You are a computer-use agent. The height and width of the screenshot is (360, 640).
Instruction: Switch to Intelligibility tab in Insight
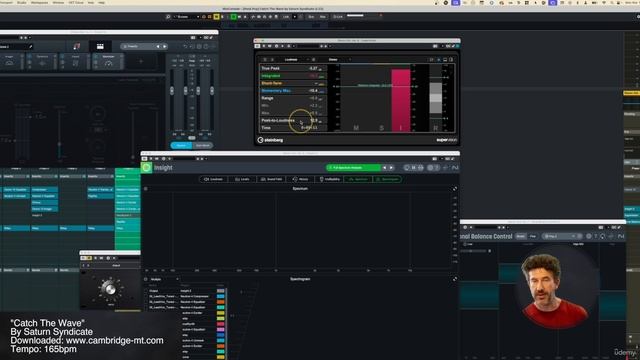pyautogui.click(x=329, y=179)
